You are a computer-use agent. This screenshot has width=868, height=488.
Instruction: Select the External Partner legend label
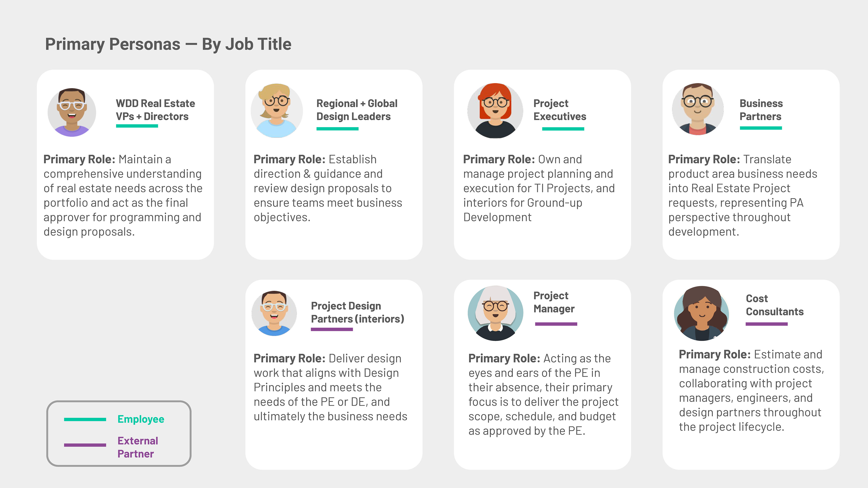[138, 447]
